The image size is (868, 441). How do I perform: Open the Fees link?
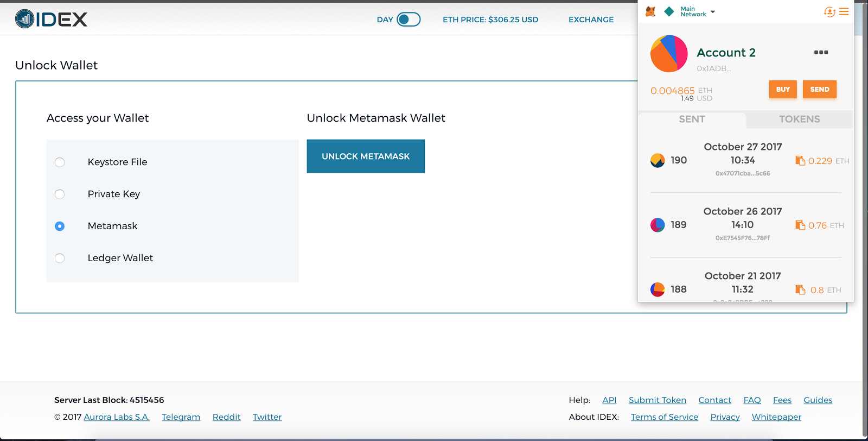(782, 400)
